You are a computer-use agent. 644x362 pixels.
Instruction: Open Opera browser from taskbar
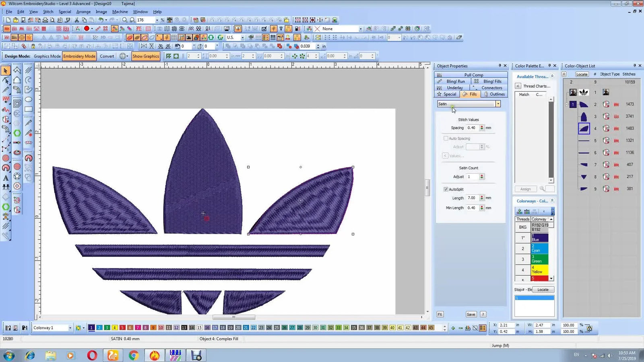(92, 356)
